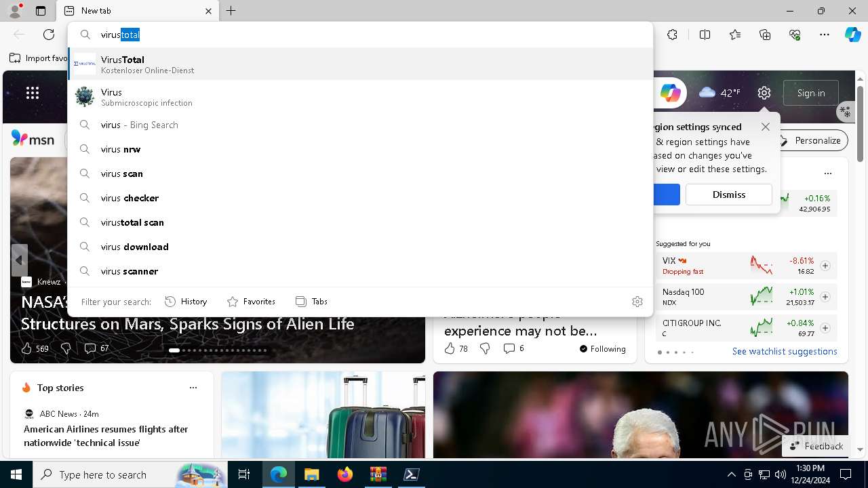The width and height of the screenshot is (868, 488).
Task: Toggle the Following button
Action: click(602, 348)
